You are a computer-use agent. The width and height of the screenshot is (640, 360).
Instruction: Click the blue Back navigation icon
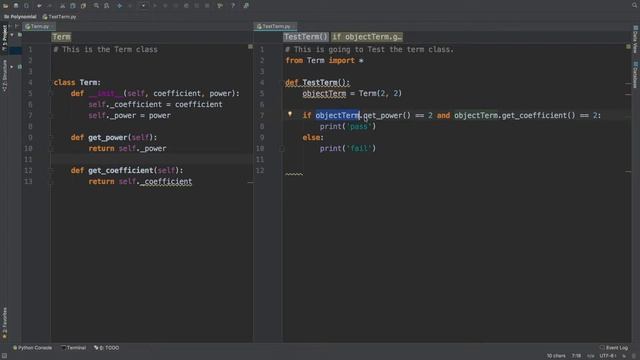(x=120, y=6)
